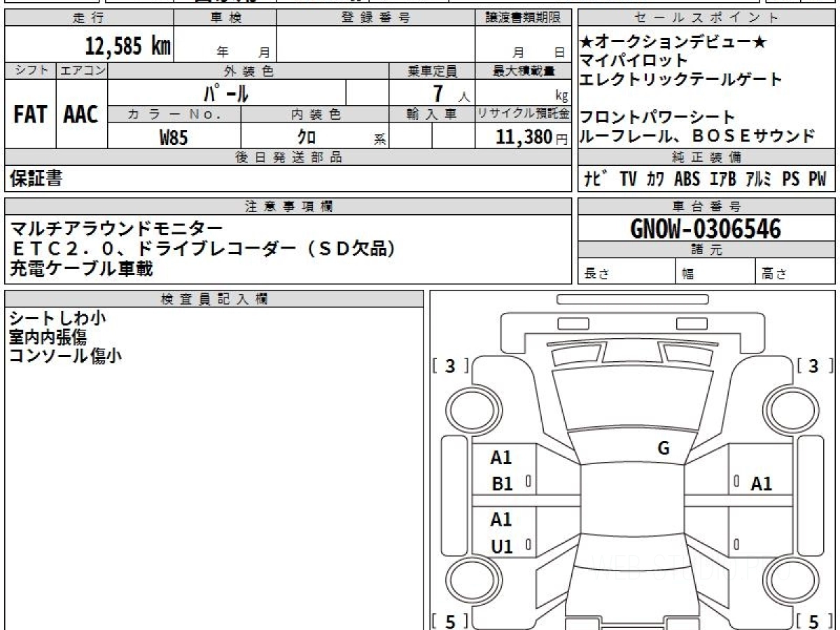Click the G mark on the windshield
This screenshot has width=840, height=630.
coord(664,449)
